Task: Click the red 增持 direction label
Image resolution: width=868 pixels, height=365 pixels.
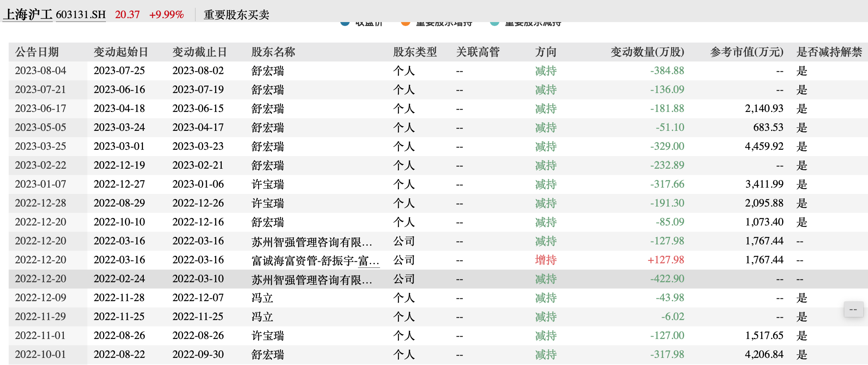Action: pos(546,260)
